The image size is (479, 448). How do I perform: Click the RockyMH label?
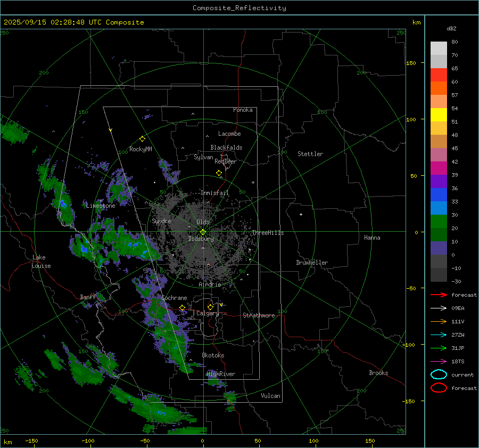coord(141,149)
